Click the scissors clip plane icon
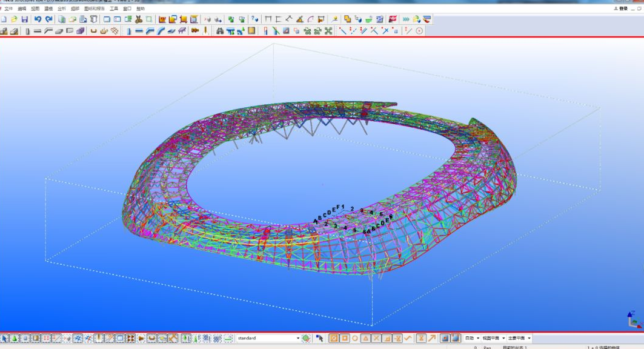Image resolution: width=644 pixels, height=349 pixels. (138, 19)
